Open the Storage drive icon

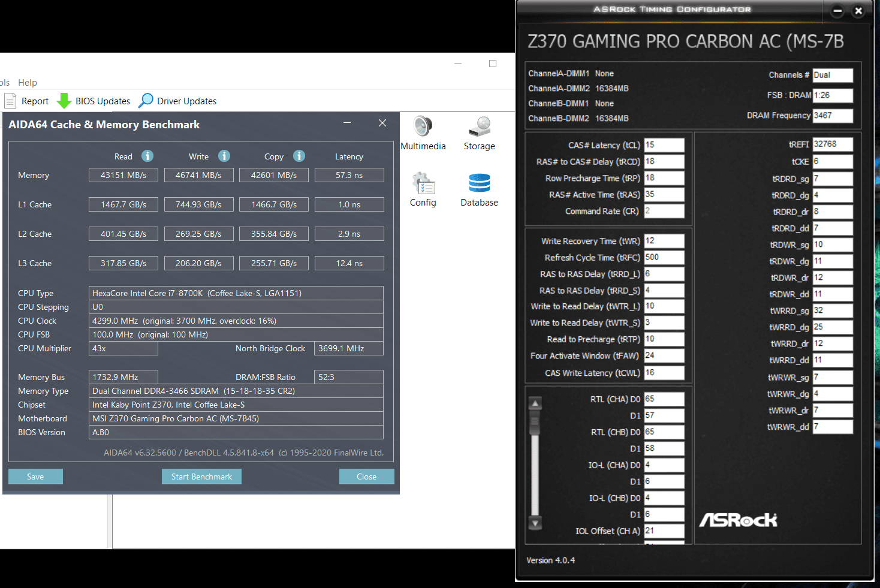point(480,126)
